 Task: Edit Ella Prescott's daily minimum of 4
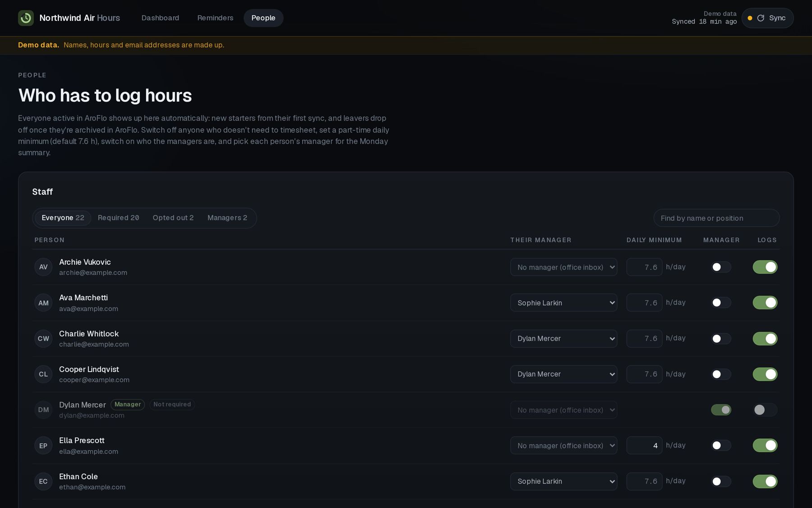644,446
